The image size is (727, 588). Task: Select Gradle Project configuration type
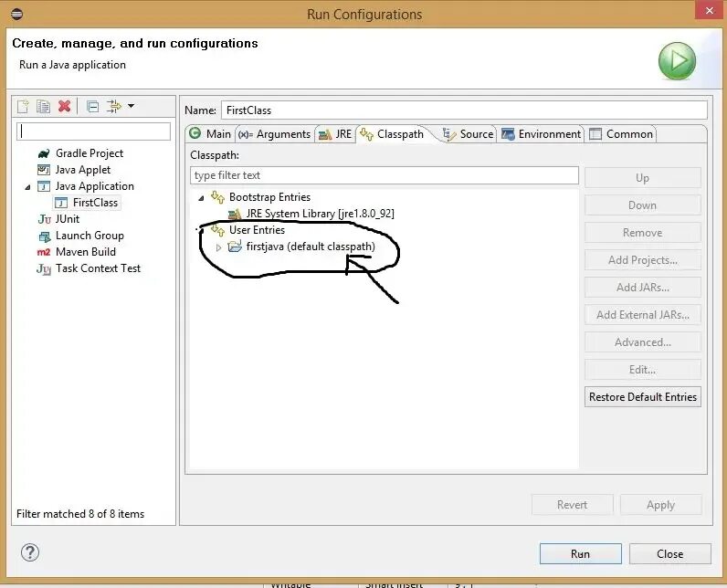click(90, 153)
